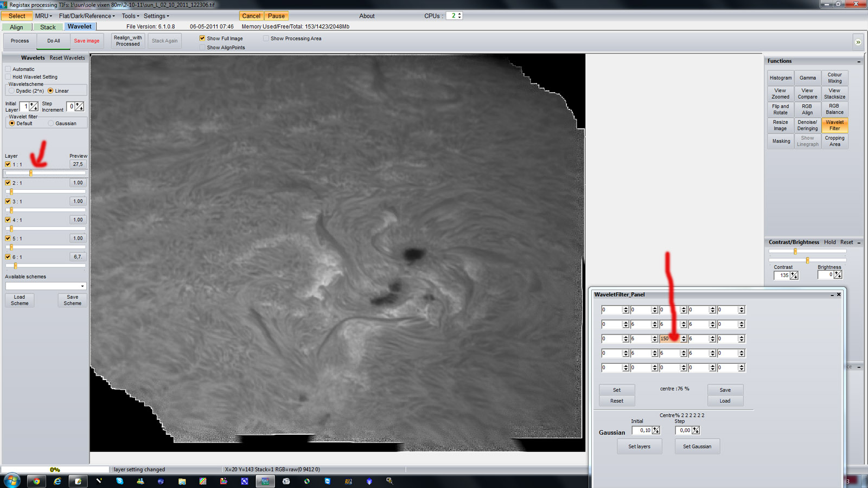The image size is (868, 488).
Task: Click the Contrast value stepper
Action: click(x=794, y=275)
